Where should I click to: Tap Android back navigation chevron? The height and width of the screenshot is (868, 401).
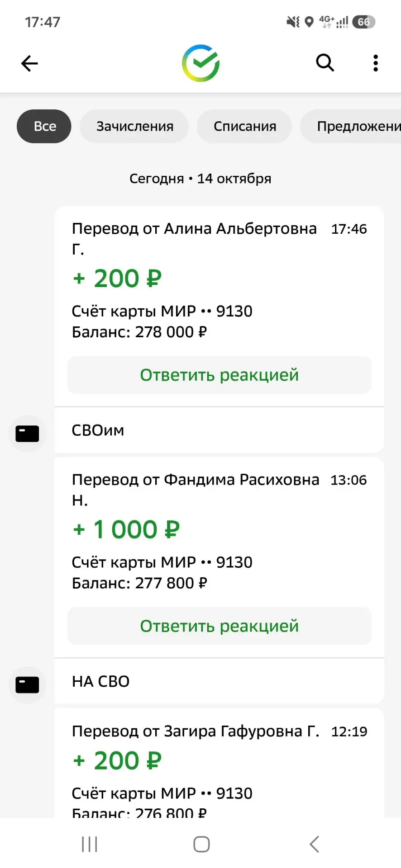[314, 844]
